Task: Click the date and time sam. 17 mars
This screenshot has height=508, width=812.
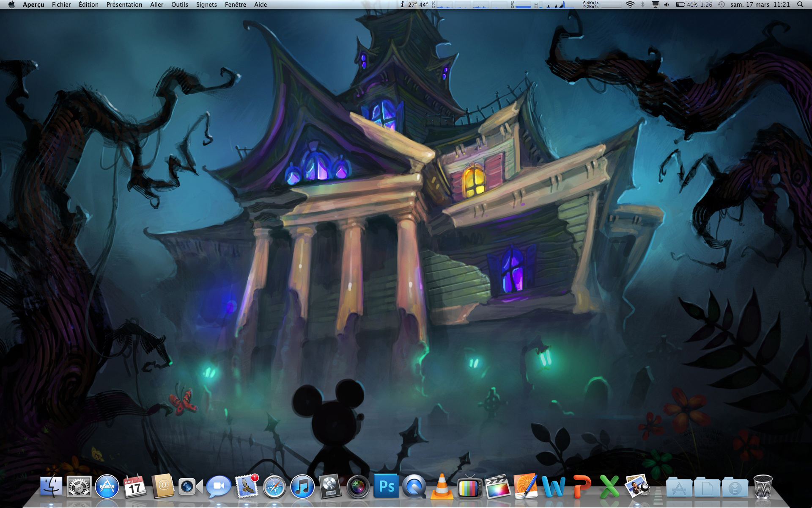Action: pyautogui.click(x=760, y=5)
